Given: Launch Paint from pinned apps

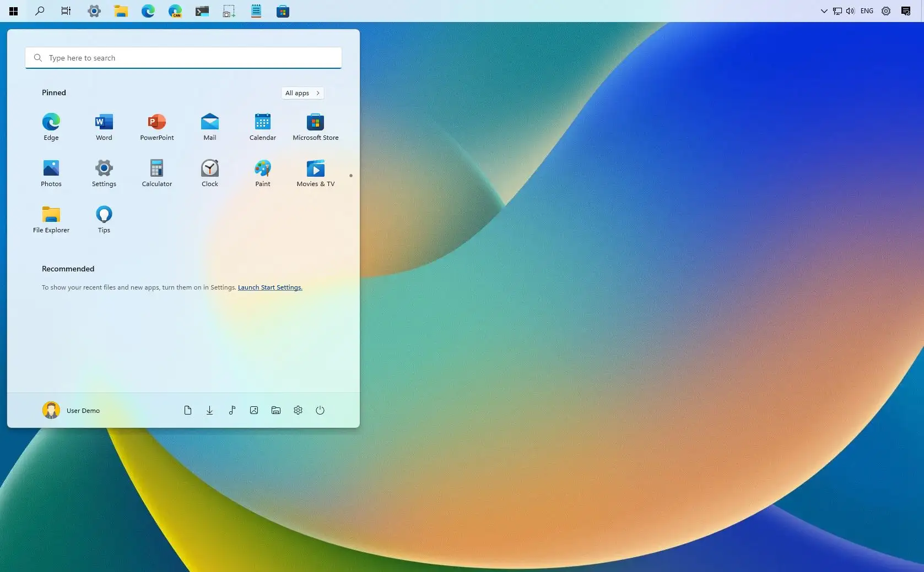Looking at the screenshot, I should pos(263,173).
